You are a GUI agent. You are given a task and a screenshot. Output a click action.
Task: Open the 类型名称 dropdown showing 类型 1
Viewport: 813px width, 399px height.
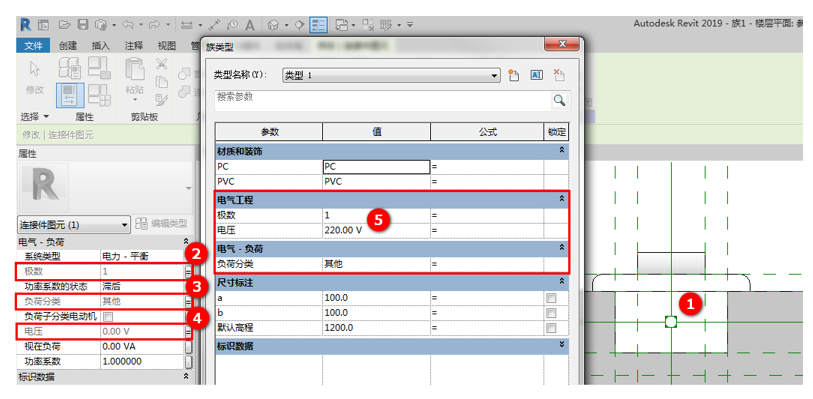tap(391, 75)
